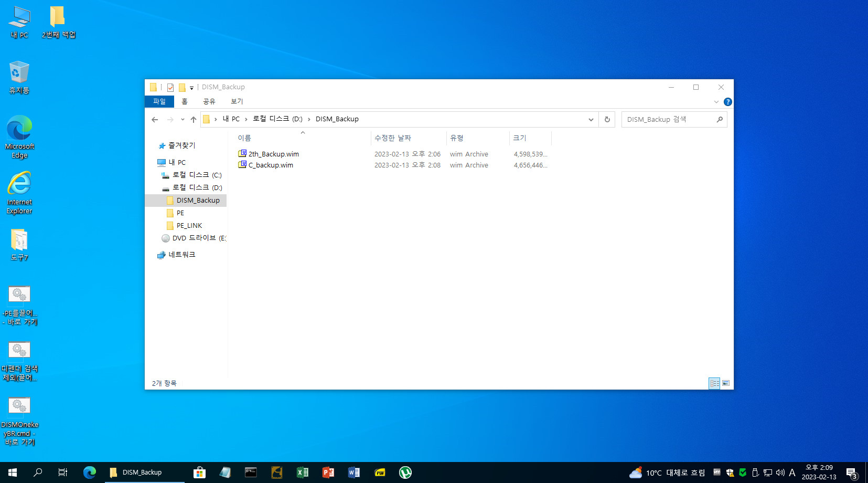Toggle the Korean/English input mode indicator A

point(792,472)
